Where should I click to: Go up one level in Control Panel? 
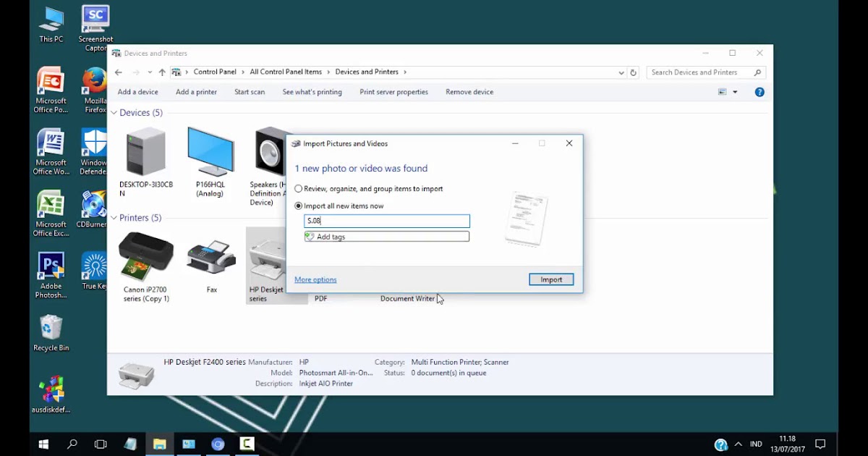pos(162,72)
